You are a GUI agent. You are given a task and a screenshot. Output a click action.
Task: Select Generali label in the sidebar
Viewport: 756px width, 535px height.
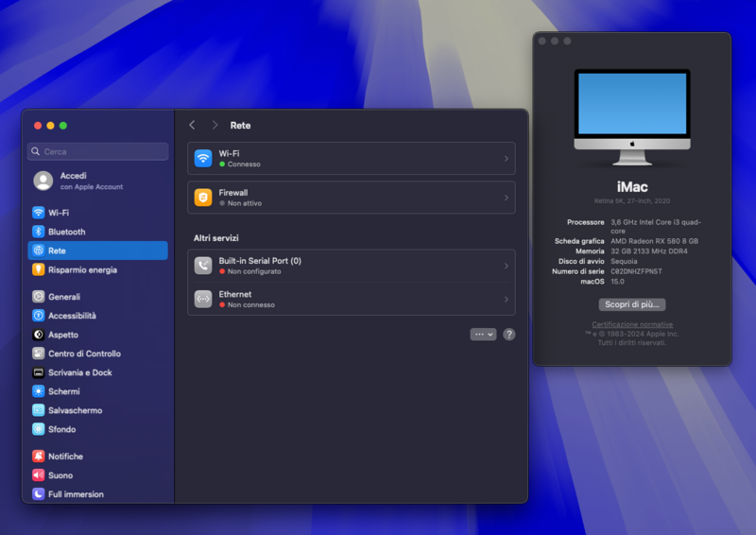pyautogui.click(x=64, y=297)
